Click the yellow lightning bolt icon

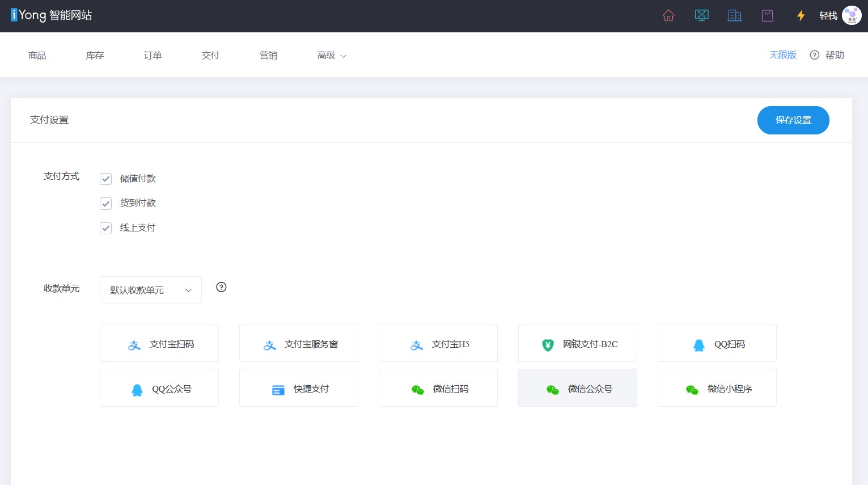pyautogui.click(x=801, y=16)
